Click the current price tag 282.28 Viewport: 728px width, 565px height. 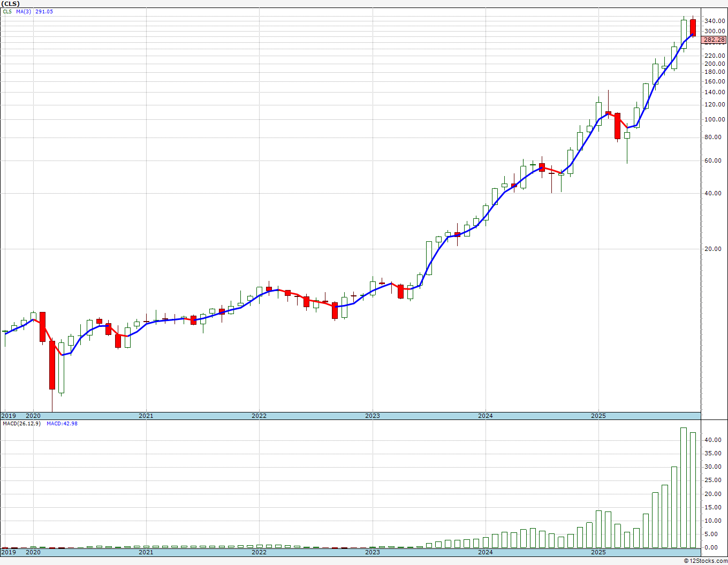(x=714, y=40)
